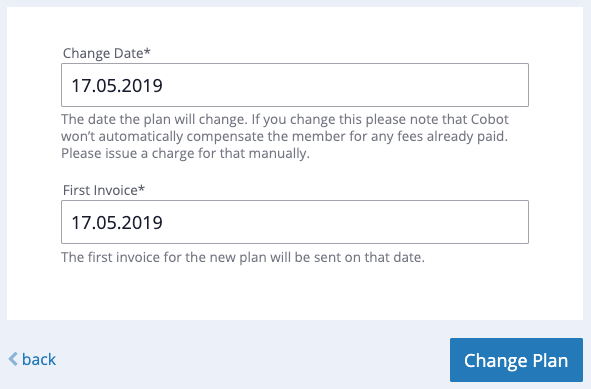
Task: Click the first invoice sent-date help text
Action: 243,257
